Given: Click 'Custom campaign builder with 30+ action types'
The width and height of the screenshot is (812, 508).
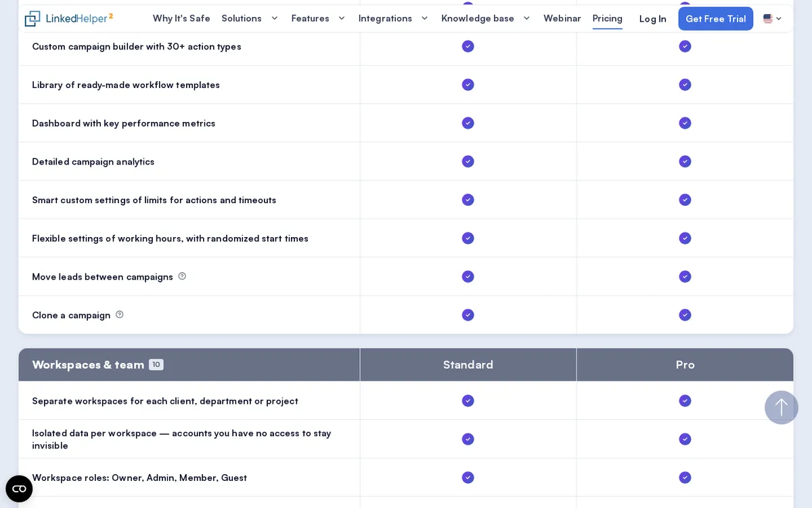Looking at the screenshot, I should pos(137,47).
